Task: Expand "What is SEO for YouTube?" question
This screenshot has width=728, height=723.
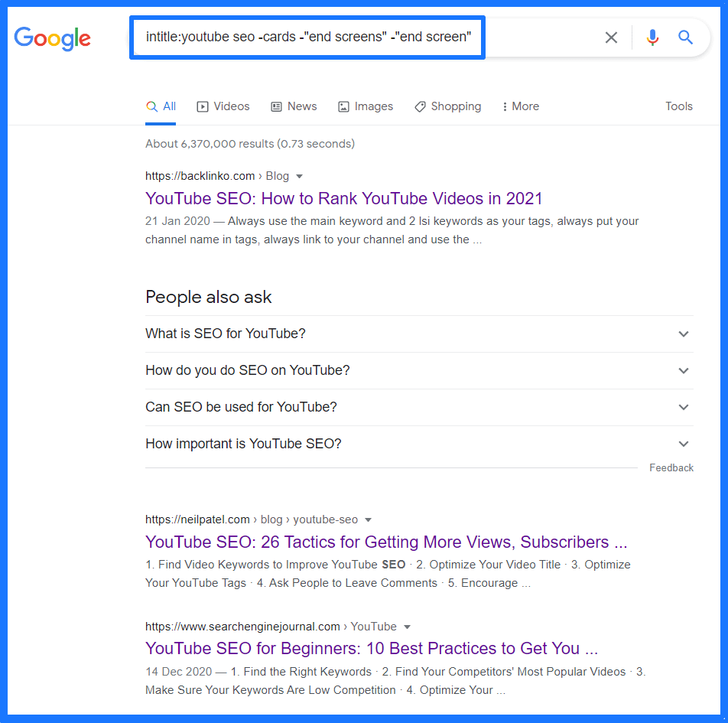Action: (419, 334)
